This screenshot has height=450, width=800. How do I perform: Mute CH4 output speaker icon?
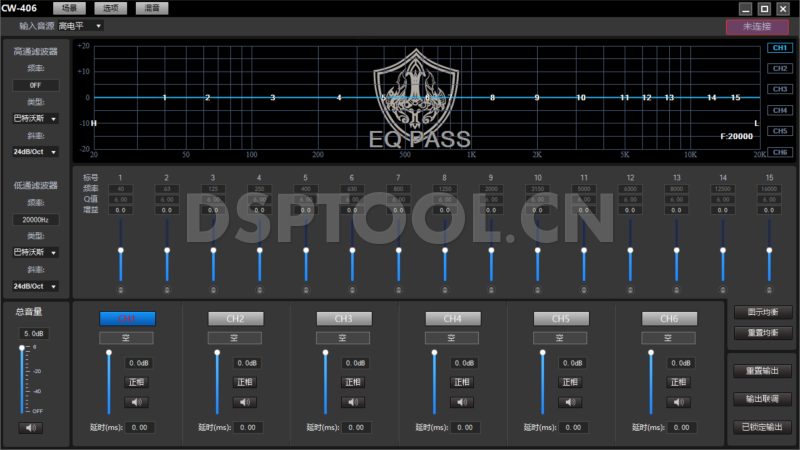point(462,402)
